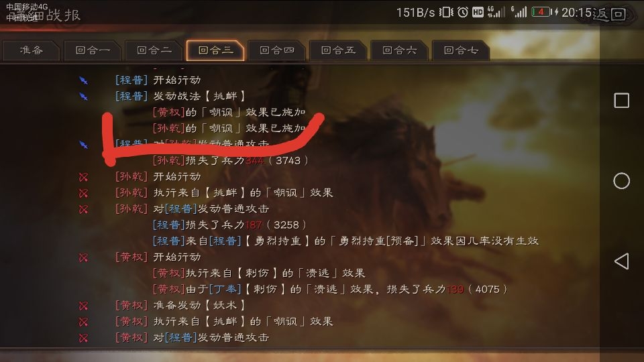Click the alarm clock icon in the status bar
The width and height of the screenshot is (644, 362).
[463, 12]
